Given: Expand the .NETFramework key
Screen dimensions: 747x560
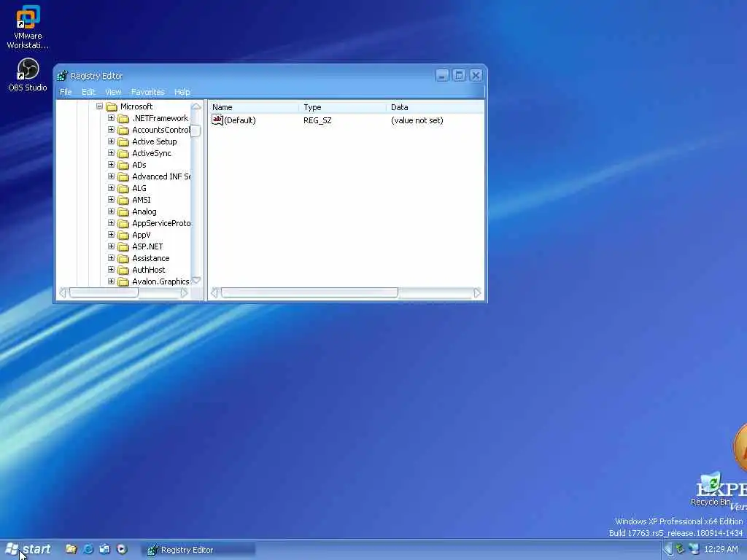Looking at the screenshot, I should point(111,117).
